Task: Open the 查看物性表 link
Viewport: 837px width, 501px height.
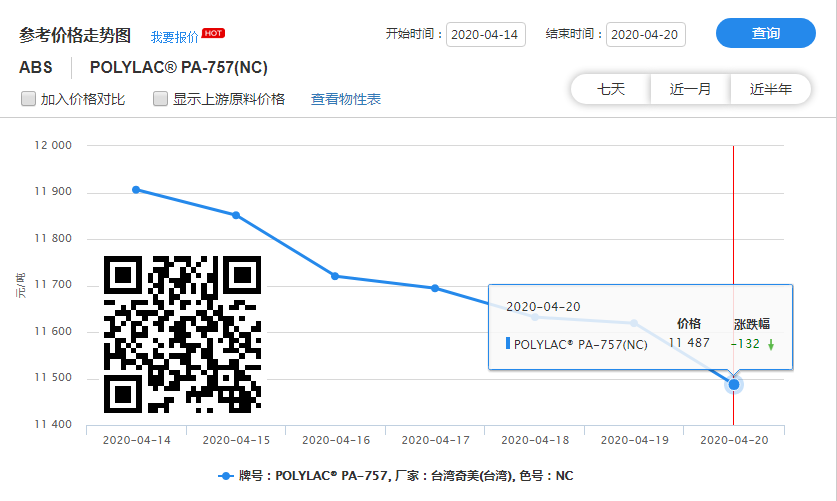Action: pos(345,99)
